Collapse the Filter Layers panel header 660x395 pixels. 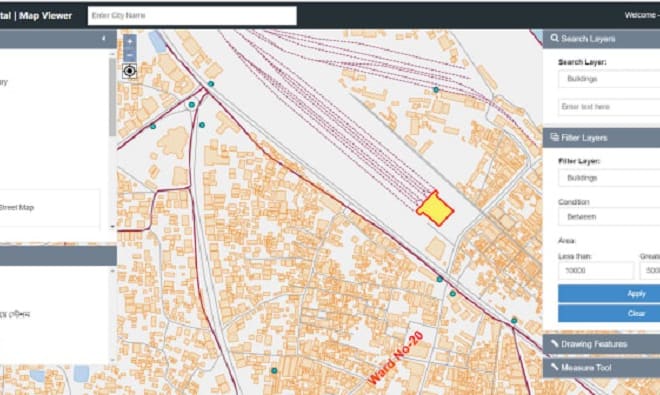[601, 138]
